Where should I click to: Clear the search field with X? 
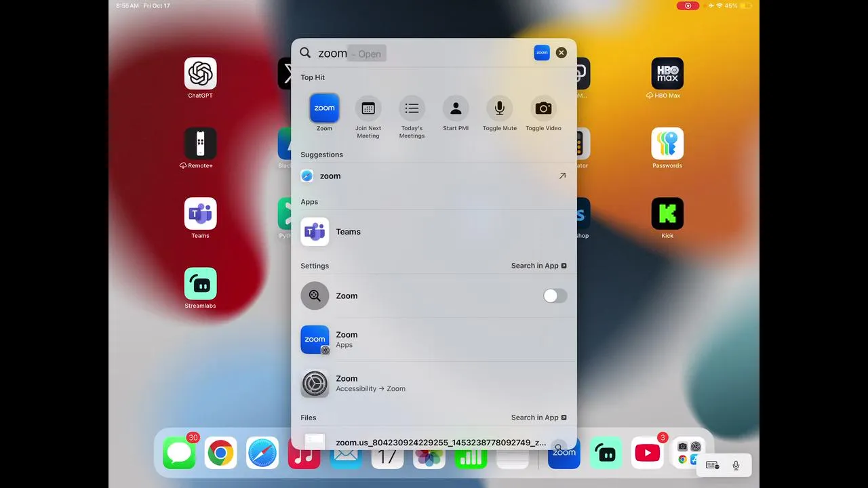[x=561, y=53]
